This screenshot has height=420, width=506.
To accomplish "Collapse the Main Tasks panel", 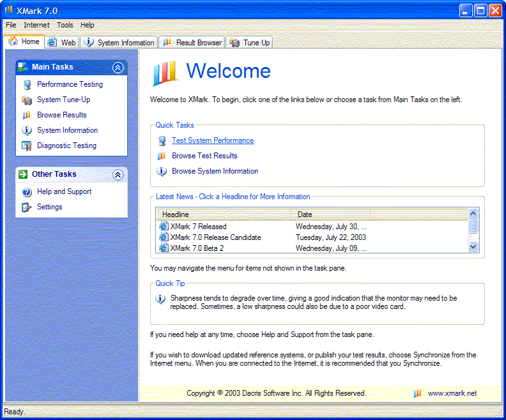I will [118, 68].
